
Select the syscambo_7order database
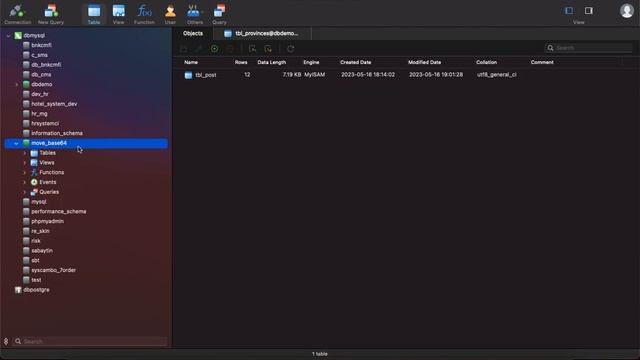point(53,271)
